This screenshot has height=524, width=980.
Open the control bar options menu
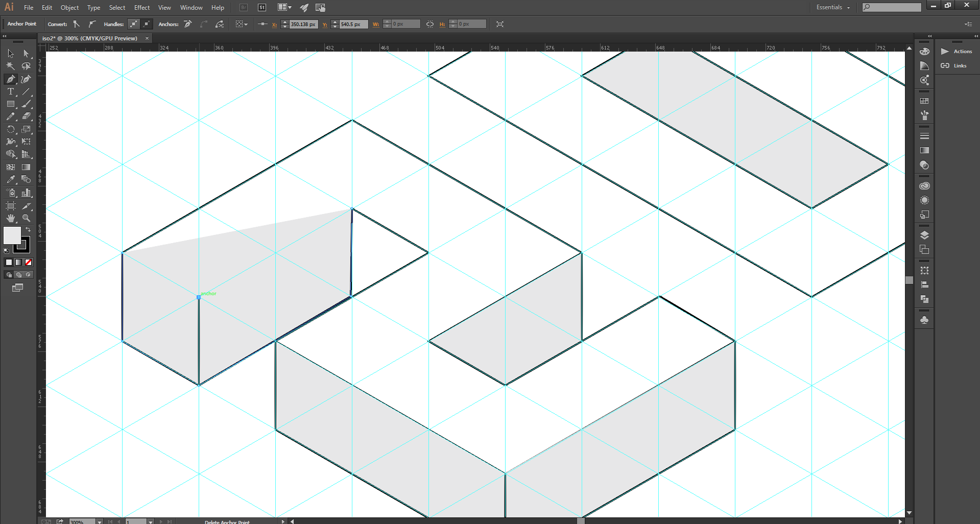(x=968, y=24)
